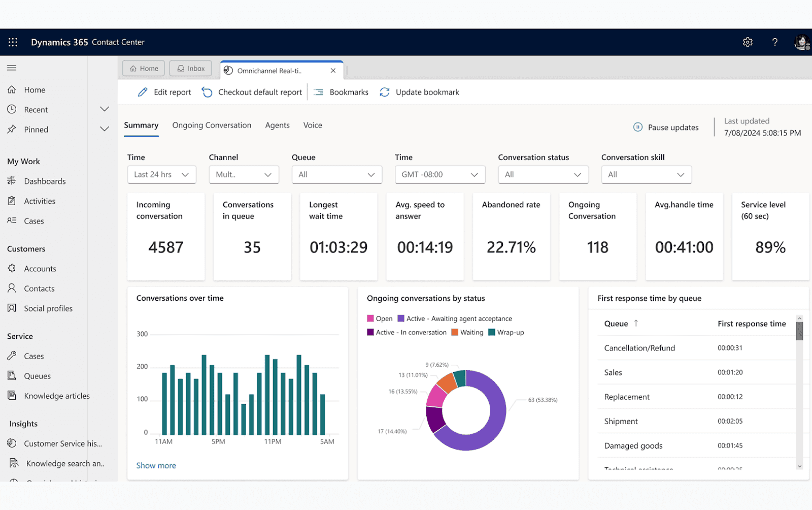Open Social profiles in the sidebar

[x=48, y=308]
